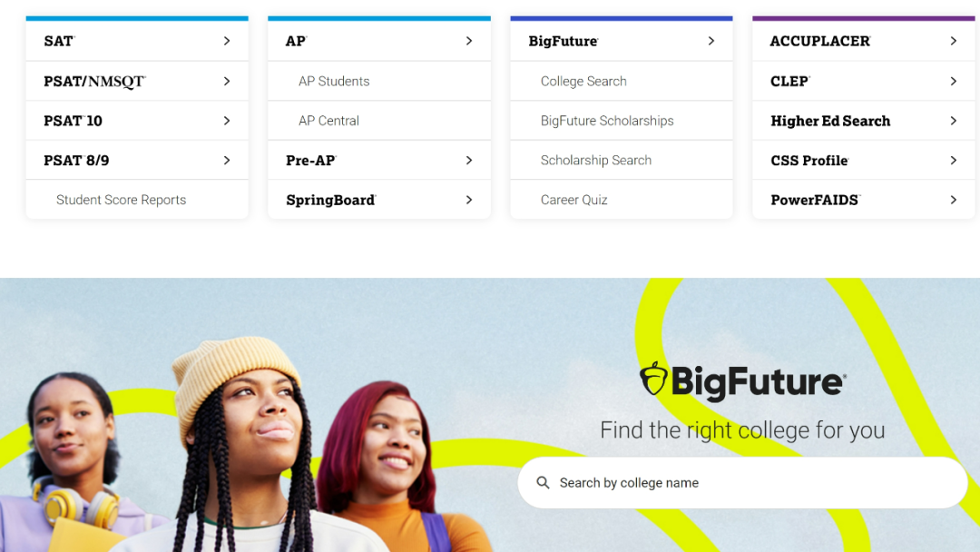Image resolution: width=980 pixels, height=552 pixels.
Task: Open the Student Score Reports link
Action: [122, 200]
